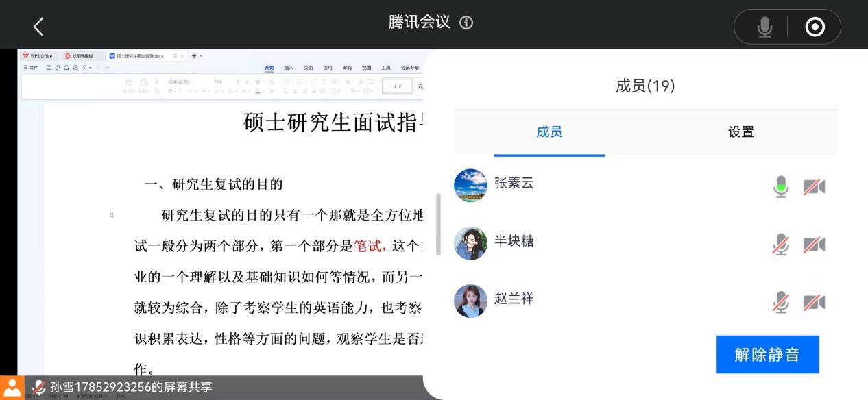Screen dimensions: 868x400
Task: Open the meeting info icon beside 腾讯会议
Action: [466, 23]
